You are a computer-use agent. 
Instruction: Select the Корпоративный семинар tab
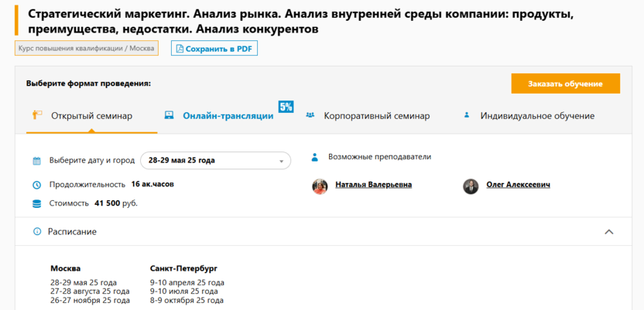[376, 116]
